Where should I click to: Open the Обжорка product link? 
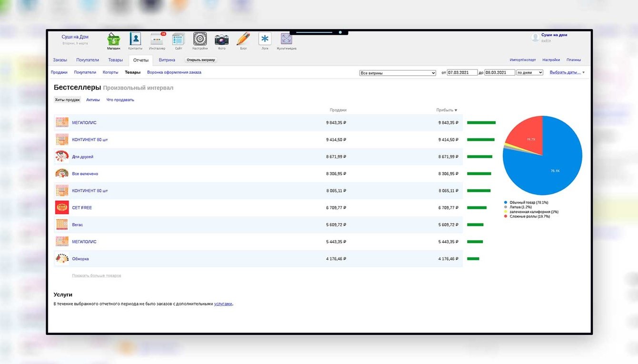pyautogui.click(x=80, y=259)
